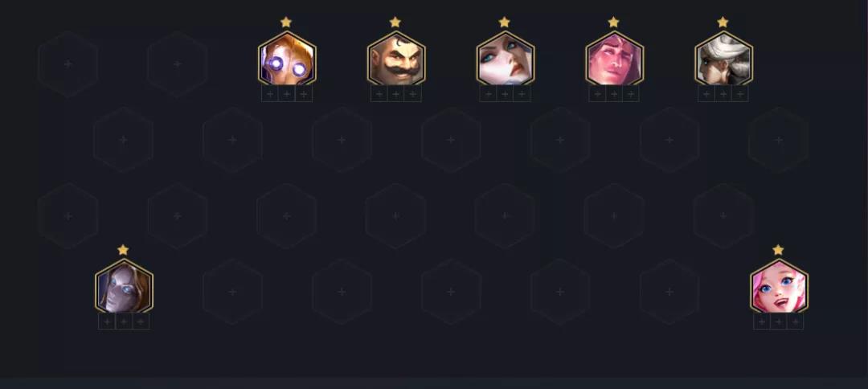
Task: Select the golden robot champion with purple eyes
Action: [287, 59]
